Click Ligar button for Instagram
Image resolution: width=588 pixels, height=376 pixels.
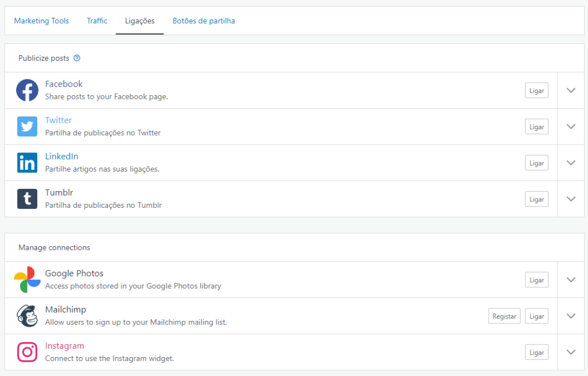(536, 352)
